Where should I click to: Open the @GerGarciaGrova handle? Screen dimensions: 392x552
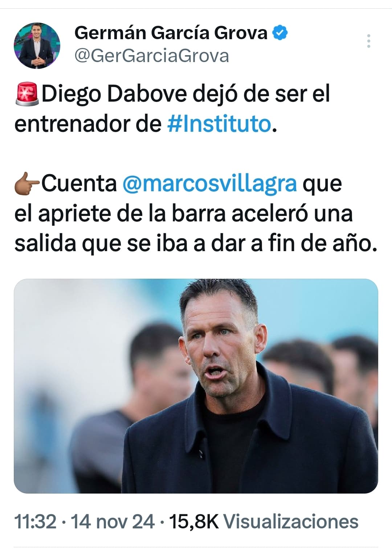tap(152, 56)
